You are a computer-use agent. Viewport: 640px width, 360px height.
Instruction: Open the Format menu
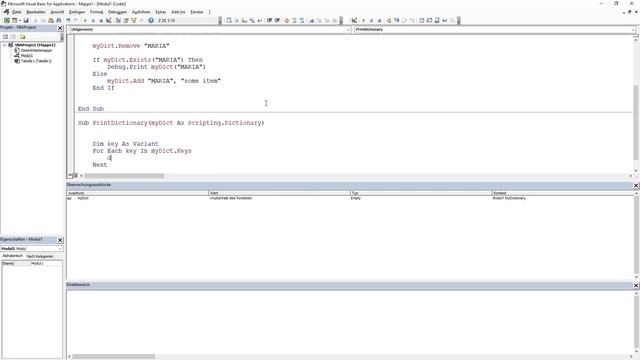pos(96,12)
